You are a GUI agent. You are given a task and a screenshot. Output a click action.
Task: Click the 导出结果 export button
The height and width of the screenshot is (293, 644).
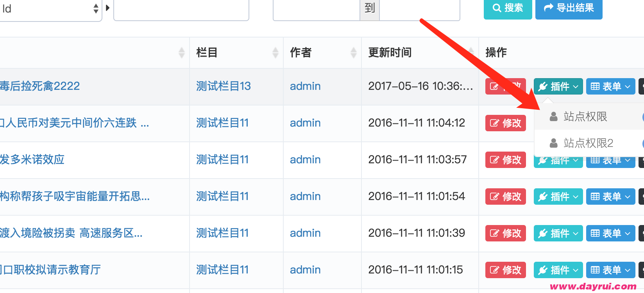(569, 8)
